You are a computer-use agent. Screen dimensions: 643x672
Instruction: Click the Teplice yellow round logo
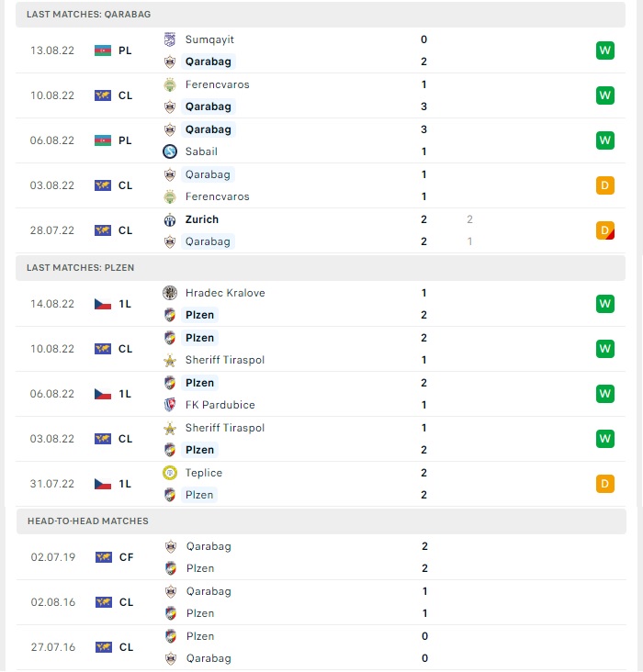170,473
